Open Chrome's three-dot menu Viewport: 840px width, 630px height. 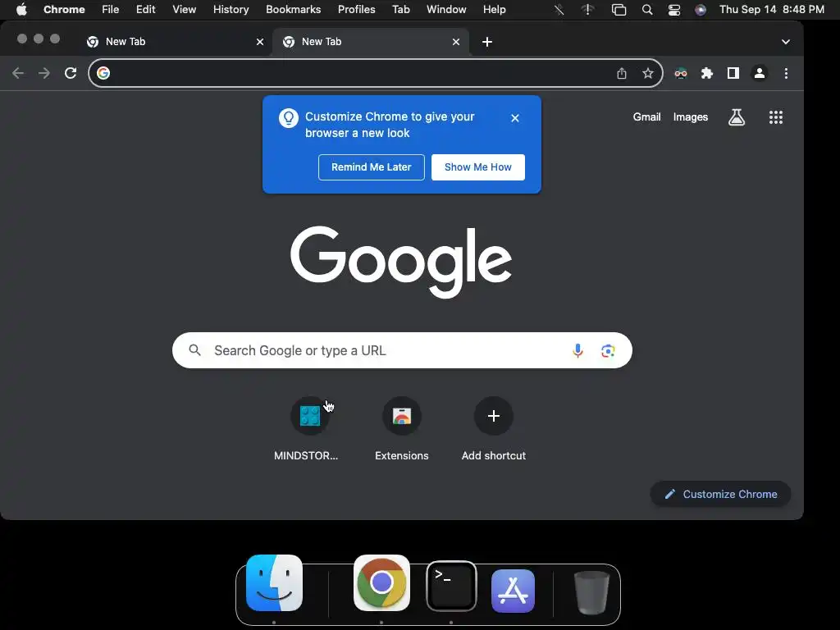point(786,73)
